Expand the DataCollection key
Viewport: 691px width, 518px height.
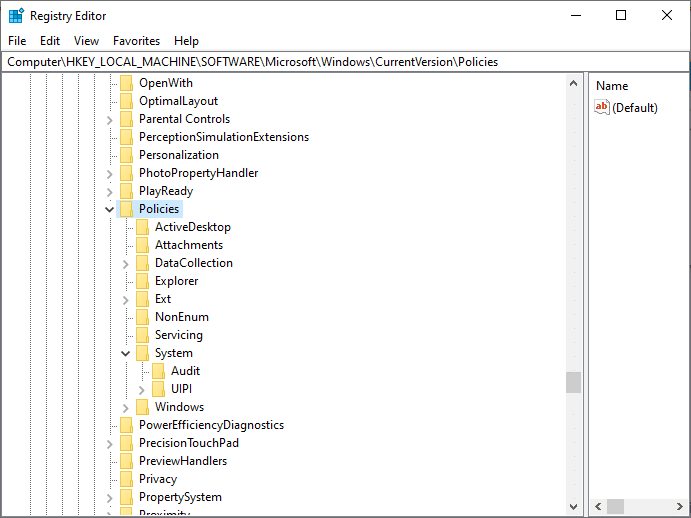[126, 264]
